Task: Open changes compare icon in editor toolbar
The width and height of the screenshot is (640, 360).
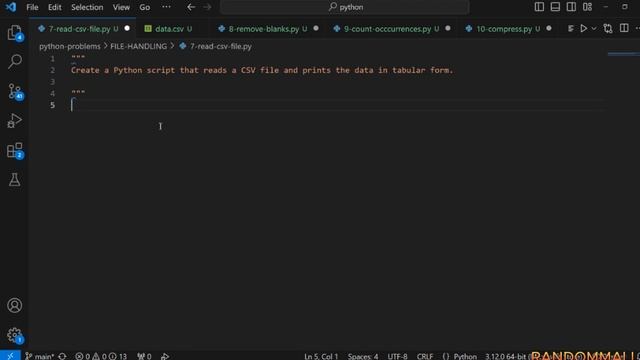Action: coord(608,29)
